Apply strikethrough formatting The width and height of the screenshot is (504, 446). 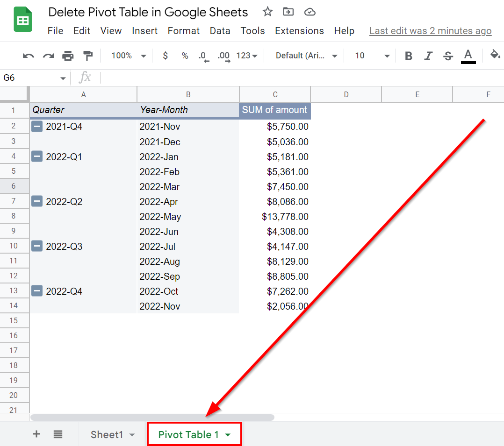tap(448, 56)
